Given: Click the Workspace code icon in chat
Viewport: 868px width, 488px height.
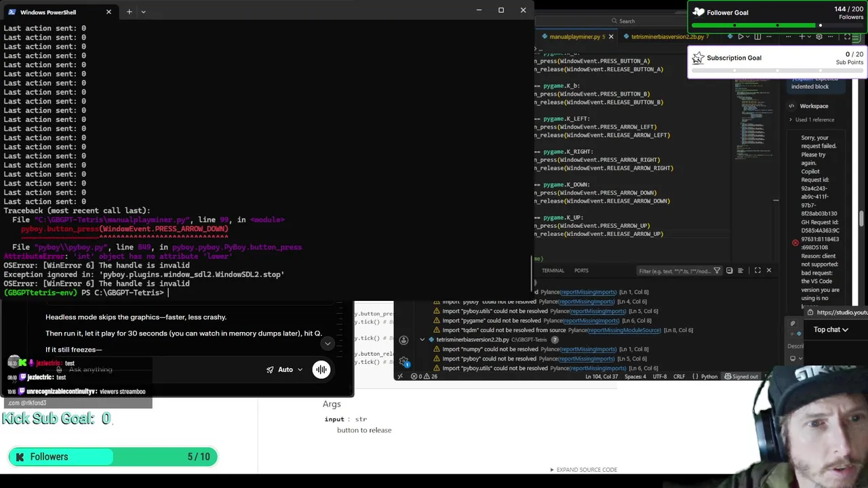Looking at the screenshot, I should 791,106.
